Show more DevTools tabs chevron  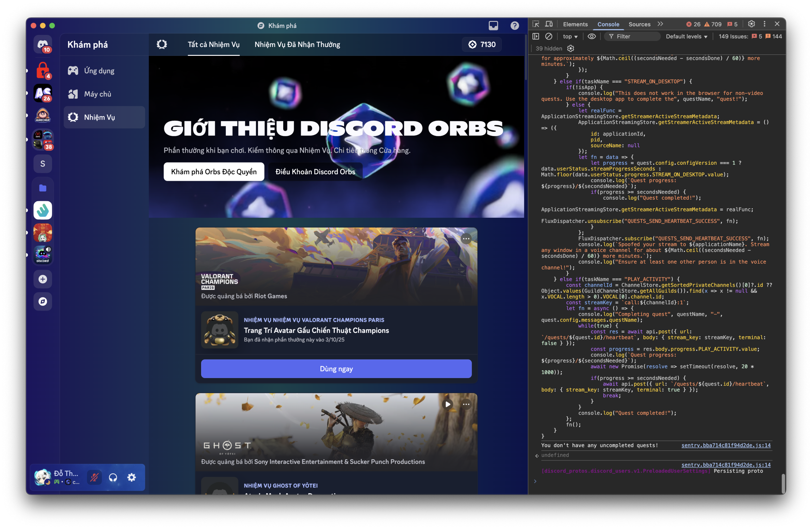(660, 24)
